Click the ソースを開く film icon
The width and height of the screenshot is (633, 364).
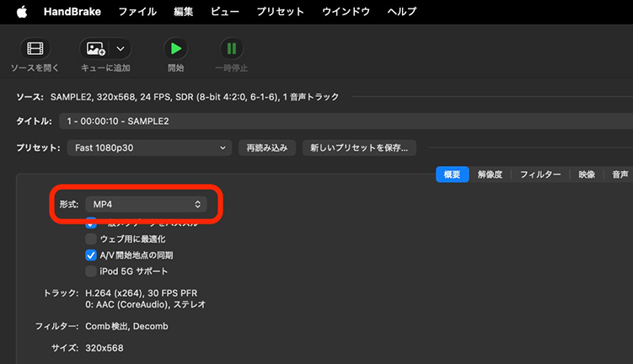(x=35, y=49)
